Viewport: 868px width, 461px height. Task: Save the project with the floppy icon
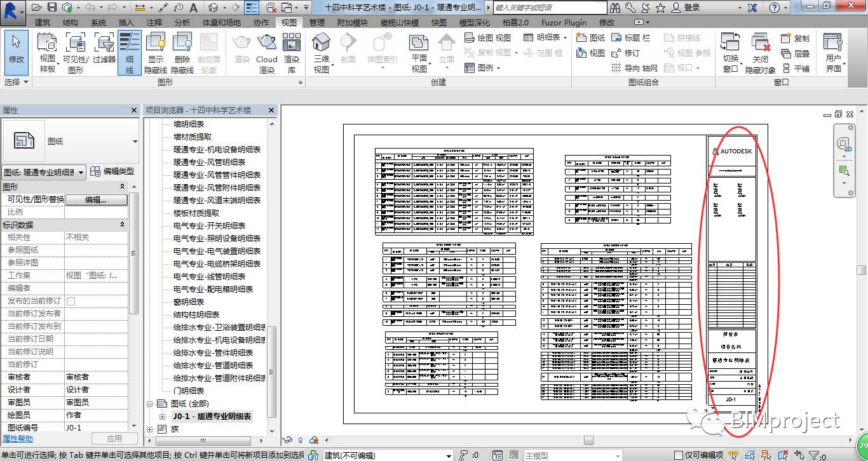pos(53,8)
